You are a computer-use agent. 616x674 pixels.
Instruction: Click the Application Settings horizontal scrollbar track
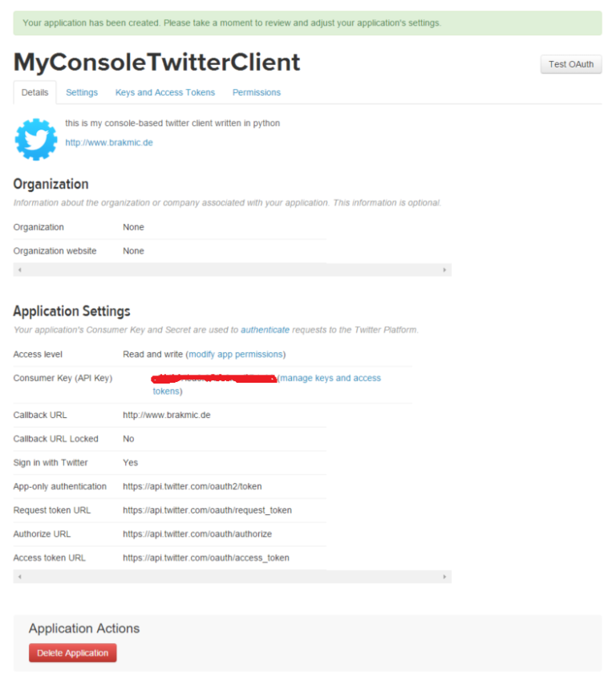click(x=233, y=577)
